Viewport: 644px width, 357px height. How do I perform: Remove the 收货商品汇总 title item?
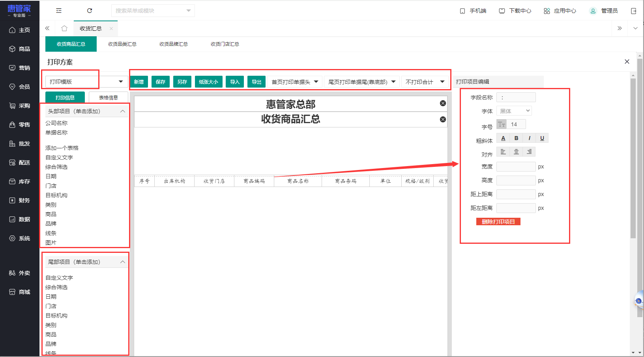tap(443, 120)
